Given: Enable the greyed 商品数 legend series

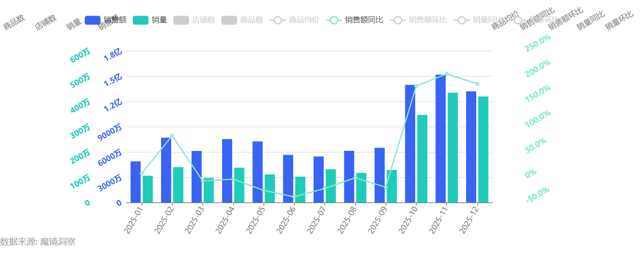Looking at the screenshot, I should pyautogui.click(x=229, y=20).
